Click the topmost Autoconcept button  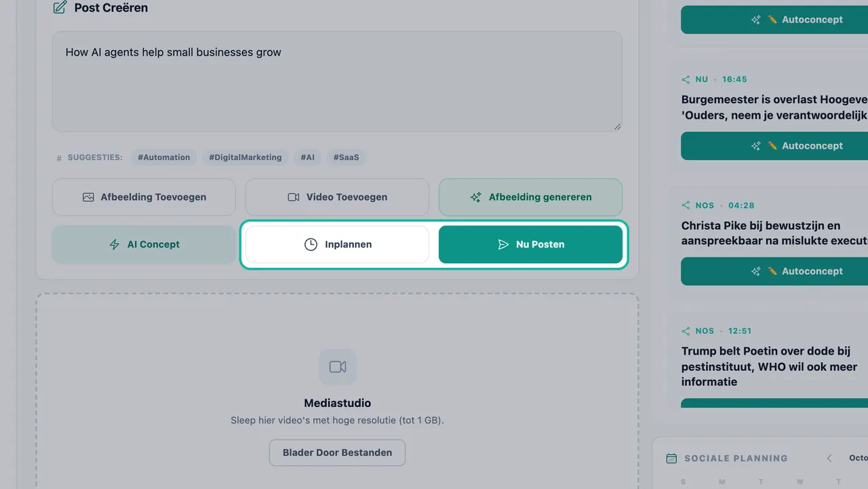click(x=774, y=20)
